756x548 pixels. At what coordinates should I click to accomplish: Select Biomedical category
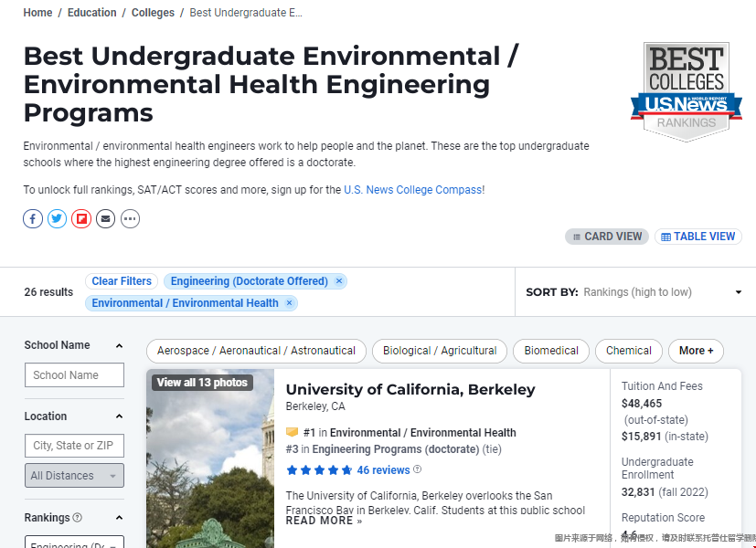click(551, 351)
